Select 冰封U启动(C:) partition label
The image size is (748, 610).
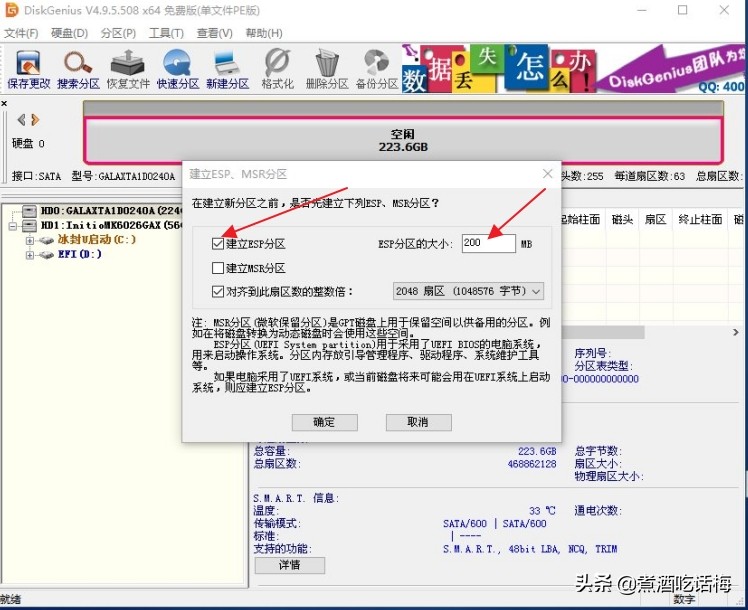point(97,239)
